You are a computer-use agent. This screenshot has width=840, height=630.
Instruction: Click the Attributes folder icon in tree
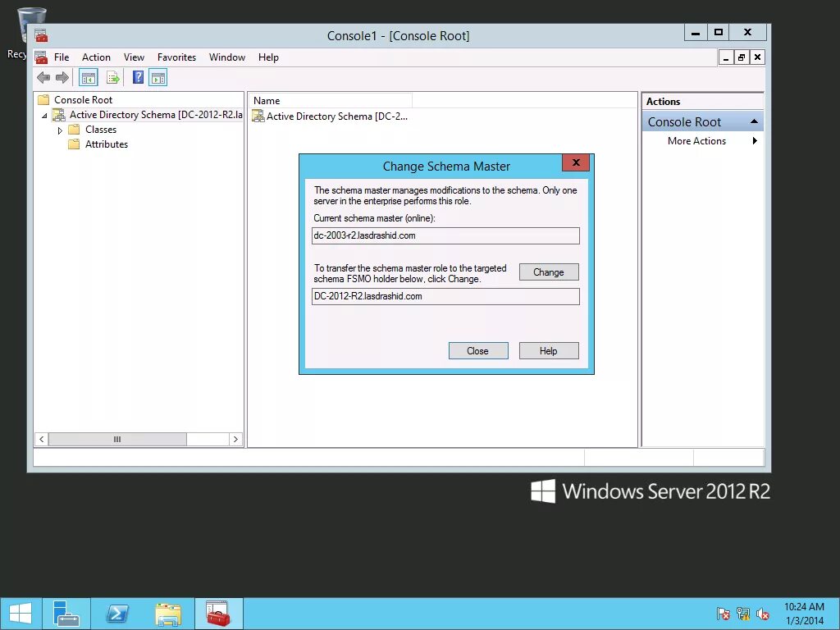coord(74,144)
